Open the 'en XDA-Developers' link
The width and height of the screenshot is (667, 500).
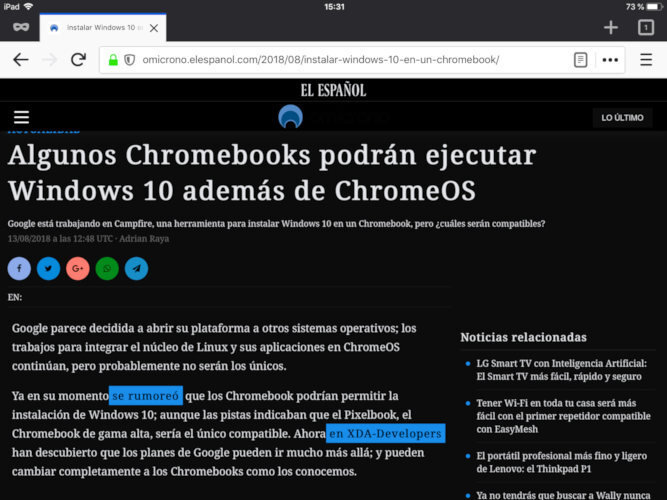point(386,433)
